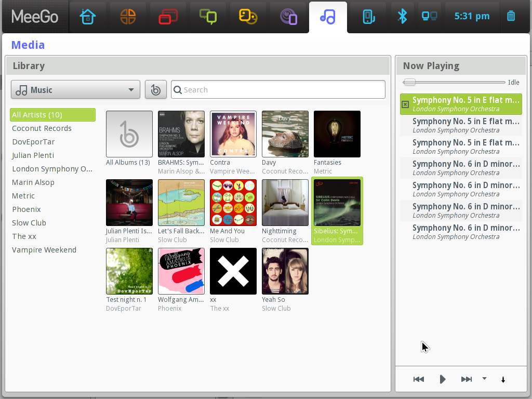The image size is (532, 399).
Task: Click the battery indicator icon
Action: pyautogui.click(x=511, y=16)
